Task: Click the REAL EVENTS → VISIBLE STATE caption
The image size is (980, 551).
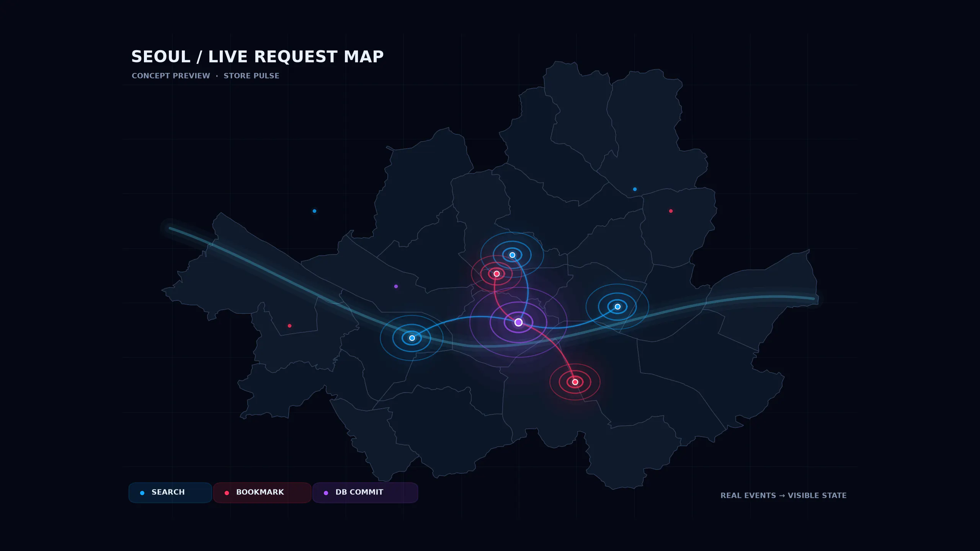Action: 783,496
